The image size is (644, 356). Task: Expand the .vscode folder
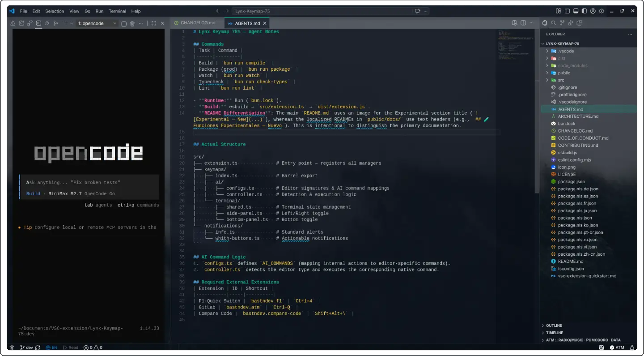(x=589, y=51)
